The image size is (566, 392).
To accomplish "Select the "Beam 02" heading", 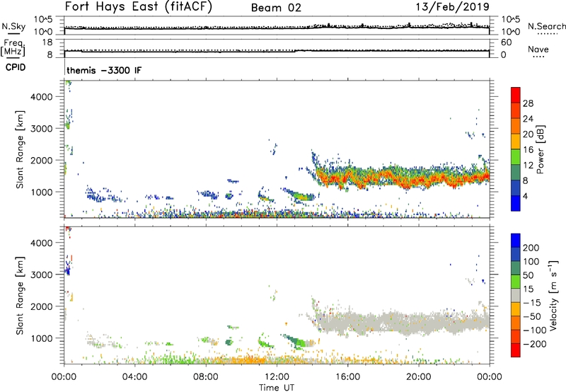I will click(276, 8).
